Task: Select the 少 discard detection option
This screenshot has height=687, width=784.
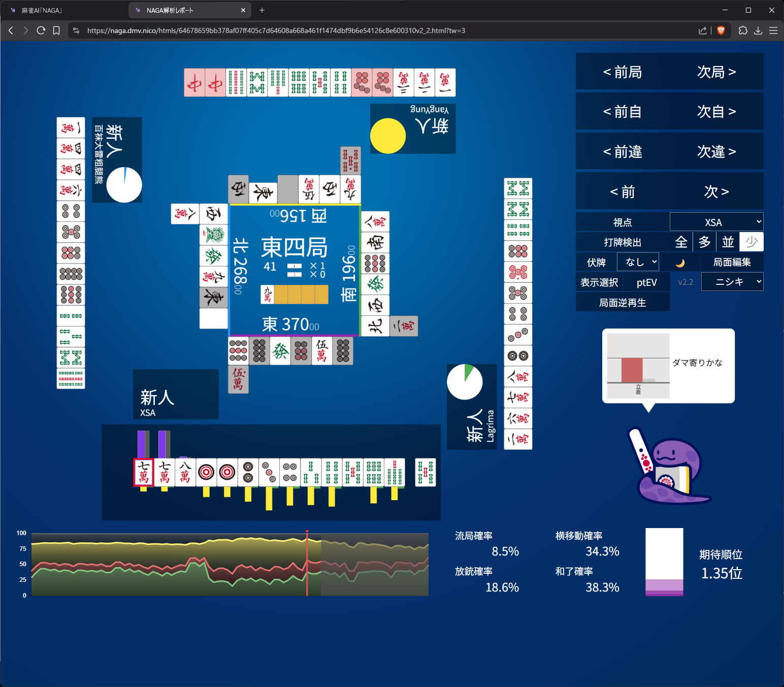Action: [752, 242]
